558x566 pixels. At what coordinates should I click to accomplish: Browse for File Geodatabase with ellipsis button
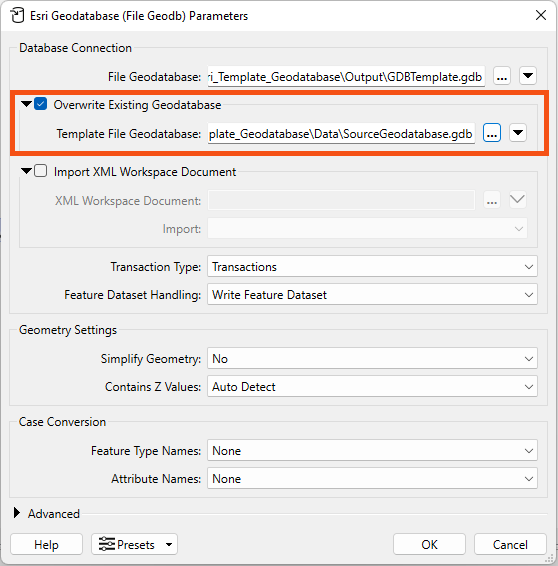pos(502,76)
